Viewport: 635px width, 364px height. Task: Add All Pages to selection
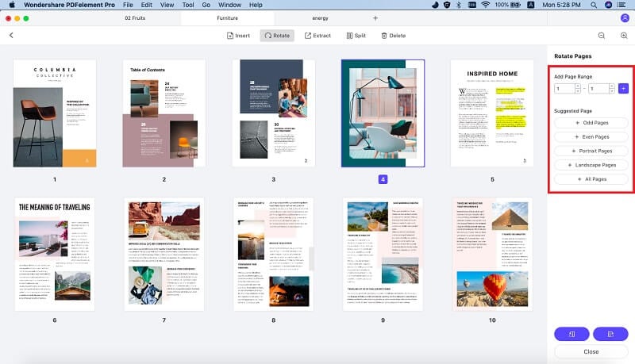pyautogui.click(x=591, y=178)
